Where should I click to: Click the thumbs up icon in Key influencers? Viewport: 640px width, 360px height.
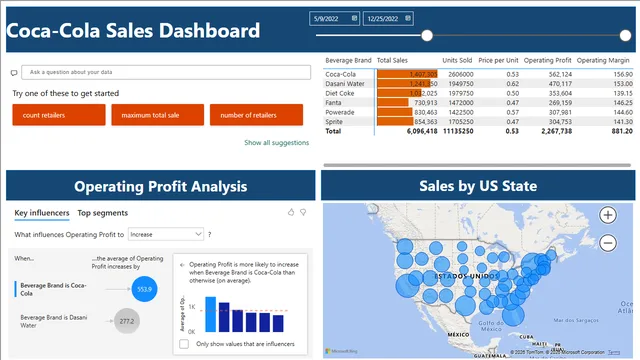291,212
